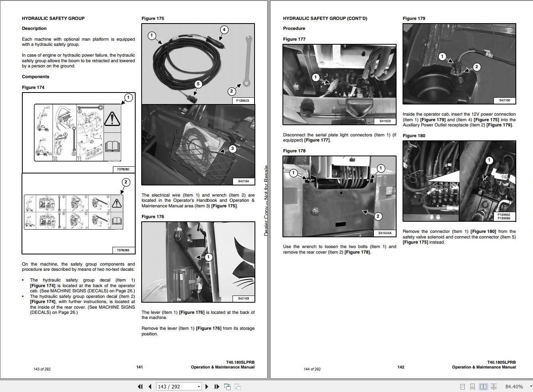The width and height of the screenshot is (533, 392).
Task: Go to the next page
Action: [x=207, y=386]
